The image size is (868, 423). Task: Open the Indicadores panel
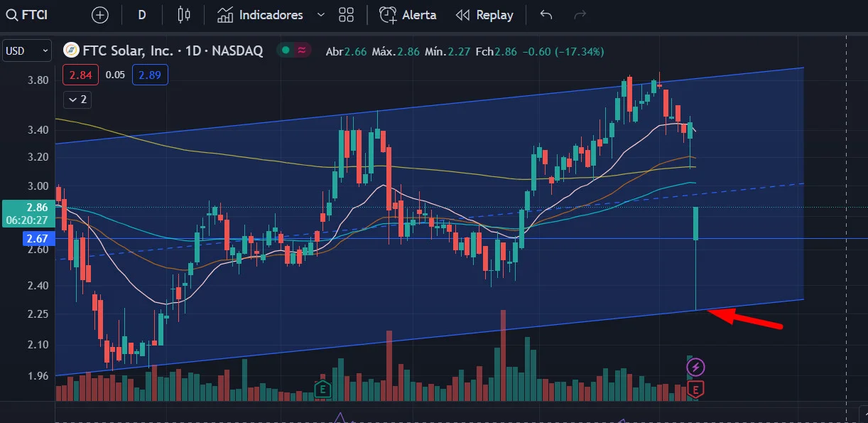pyautogui.click(x=261, y=14)
